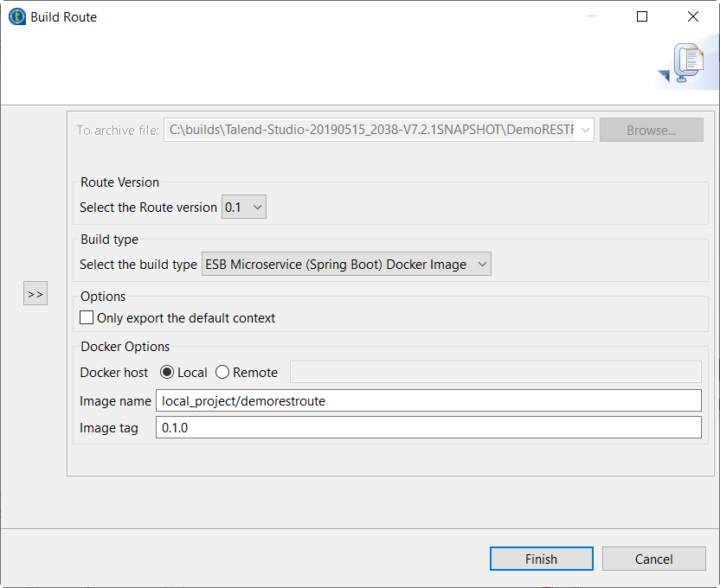This screenshot has width=720, height=588.
Task: Expand the archive file path dropdown arrow
Action: click(585, 131)
